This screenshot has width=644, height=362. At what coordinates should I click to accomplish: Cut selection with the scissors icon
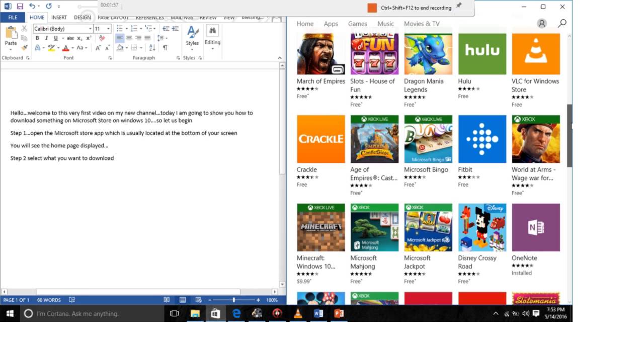coord(24,29)
